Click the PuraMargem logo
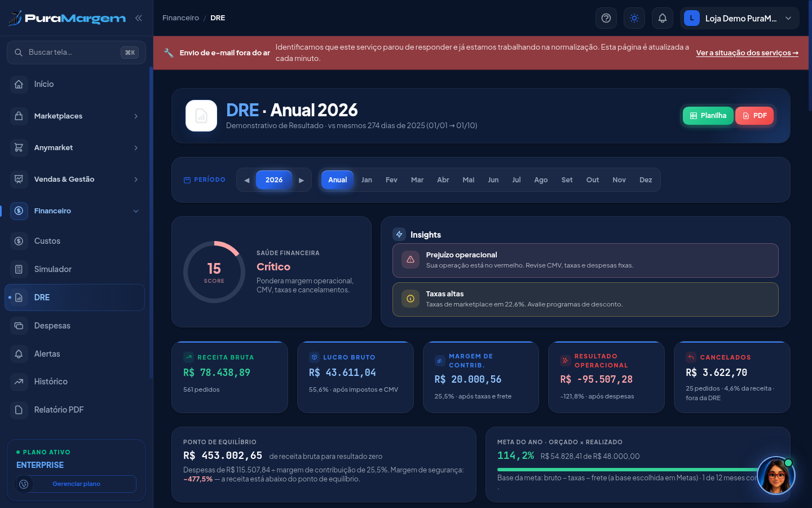The width and height of the screenshot is (812, 508). (x=67, y=18)
